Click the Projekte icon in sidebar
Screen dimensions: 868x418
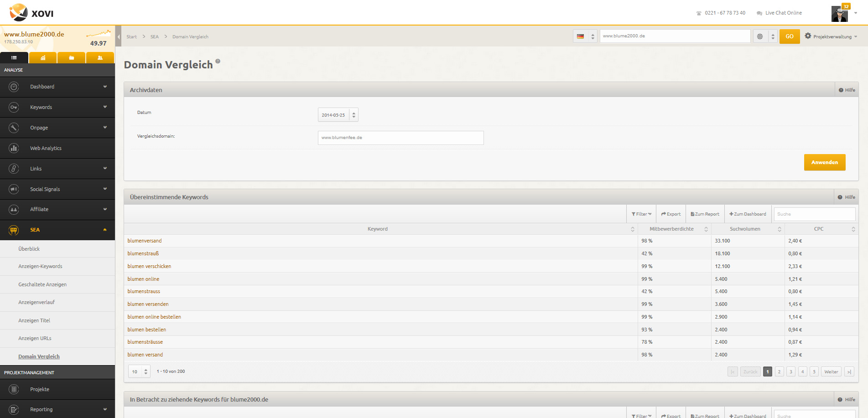[14, 389]
